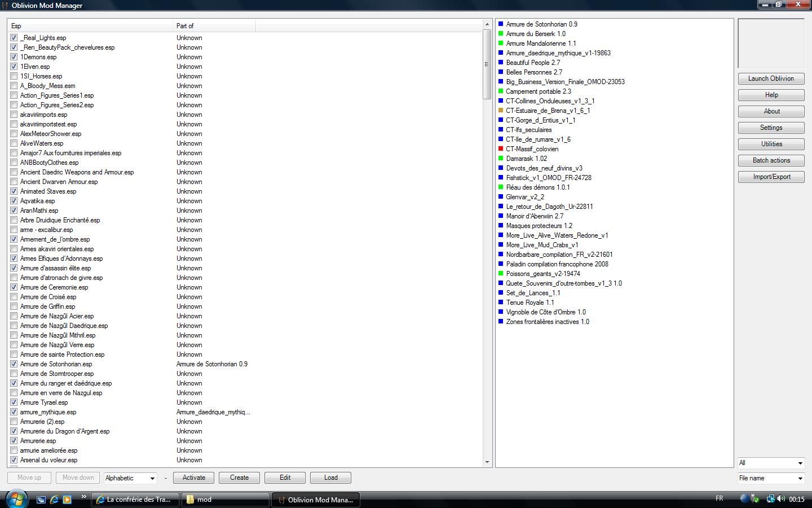Uncheck the Animated Staves.esp checkbox
812x508 pixels.
[x=14, y=191]
